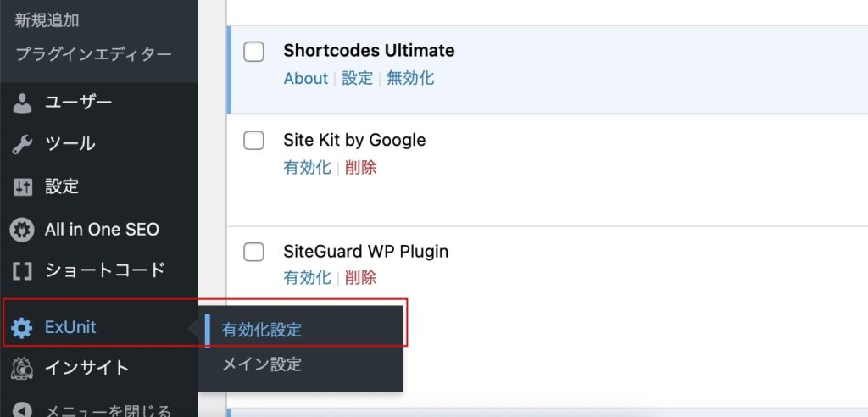The image size is (868, 417).
Task: Click the ExUnit gear icon
Action: (x=22, y=328)
